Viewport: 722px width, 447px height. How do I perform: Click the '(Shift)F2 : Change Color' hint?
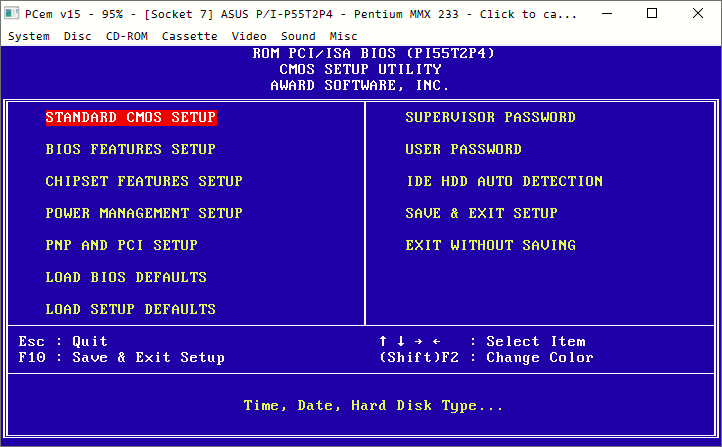(x=486, y=357)
